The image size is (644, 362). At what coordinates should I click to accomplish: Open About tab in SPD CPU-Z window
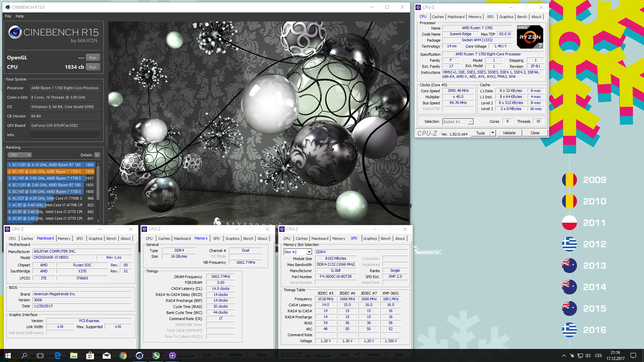[x=400, y=239]
